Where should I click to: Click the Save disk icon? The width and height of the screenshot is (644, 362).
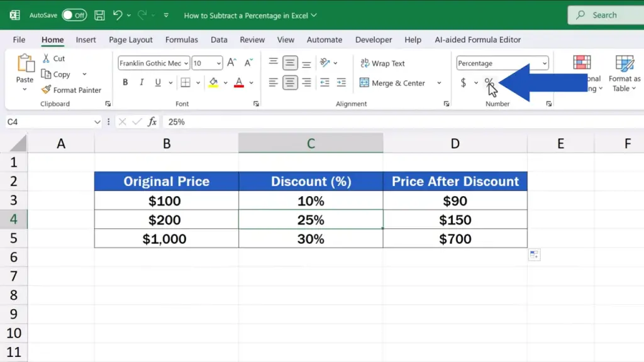[x=99, y=15]
